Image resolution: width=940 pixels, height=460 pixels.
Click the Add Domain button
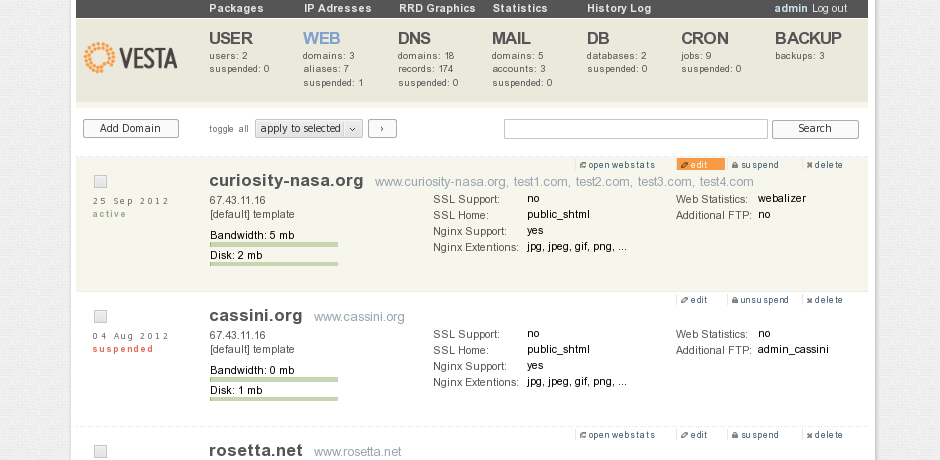[131, 128]
